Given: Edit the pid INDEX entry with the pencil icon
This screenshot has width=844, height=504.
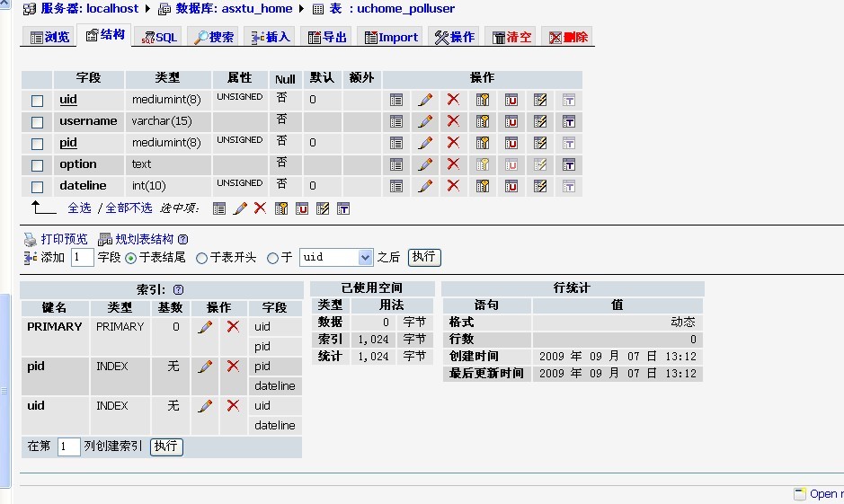Looking at the screenshot, I should 205,367.
